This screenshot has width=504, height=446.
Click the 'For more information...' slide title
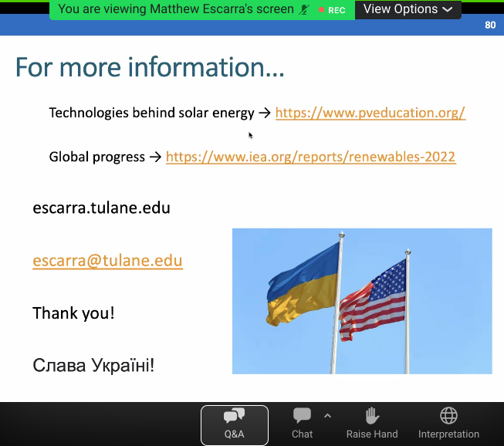150,68
